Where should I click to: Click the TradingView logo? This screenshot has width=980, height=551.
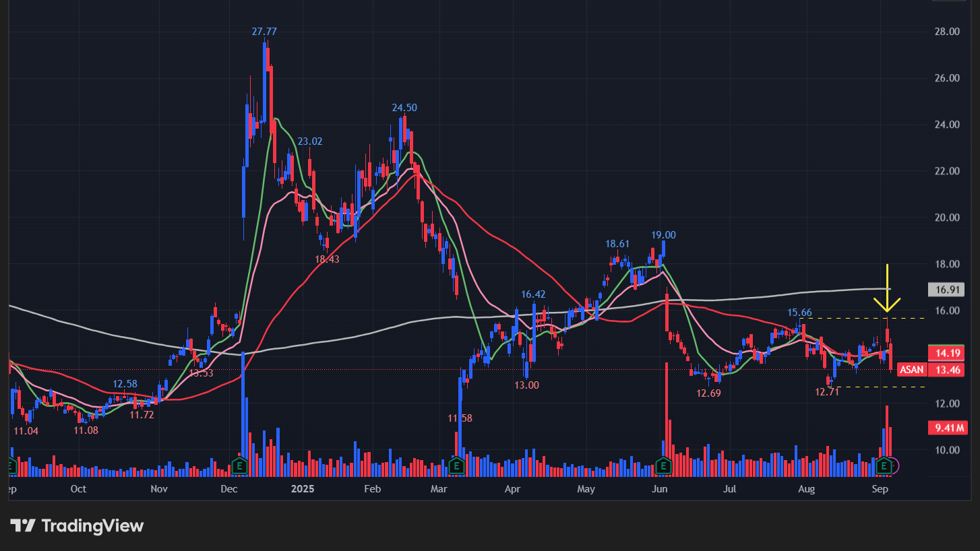(x=77, y=525)
